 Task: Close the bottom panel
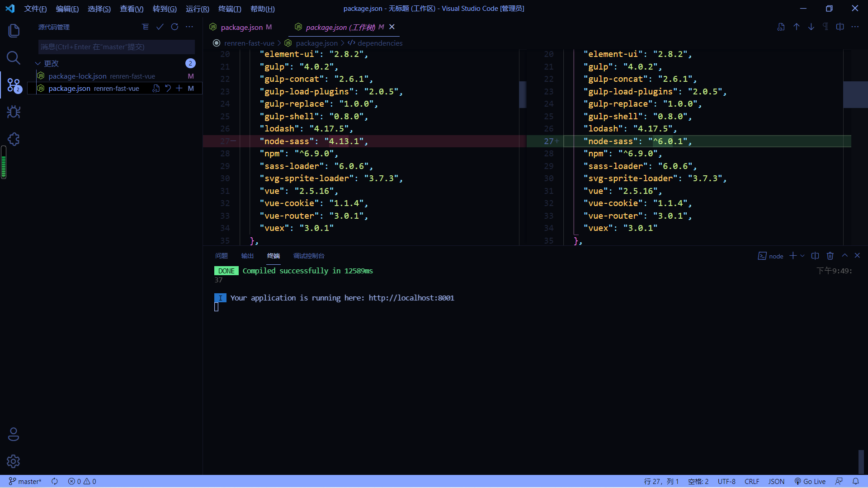tap(857, 256)
